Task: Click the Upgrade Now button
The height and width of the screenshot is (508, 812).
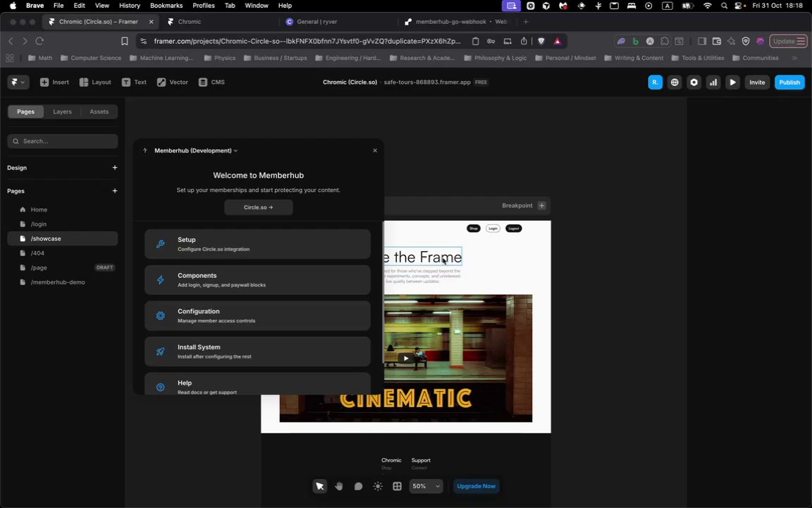Action: click(x=476, y=486)
